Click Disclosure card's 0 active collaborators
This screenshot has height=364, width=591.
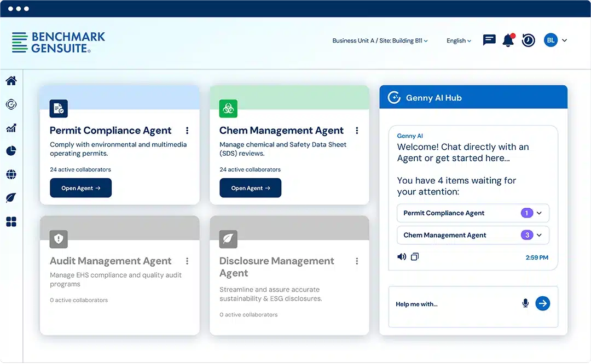tap(248, 315)
